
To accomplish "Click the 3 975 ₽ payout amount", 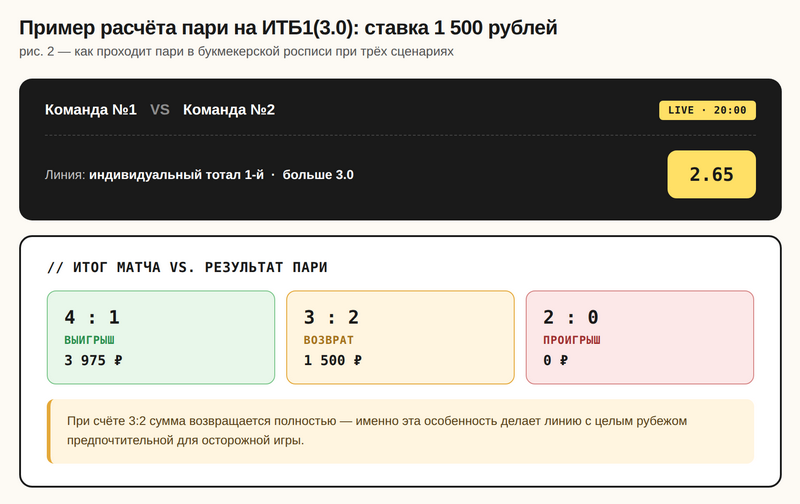I will click(93, 360).
